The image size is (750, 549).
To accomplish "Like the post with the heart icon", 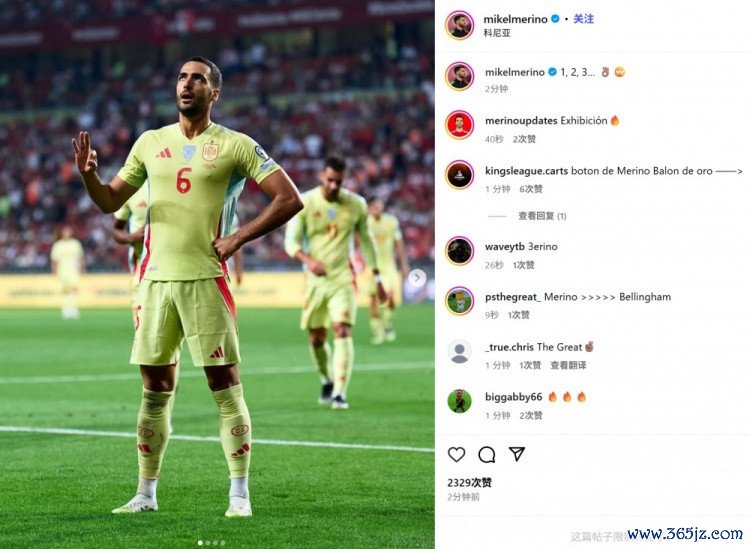I will [x=456, y=454].
